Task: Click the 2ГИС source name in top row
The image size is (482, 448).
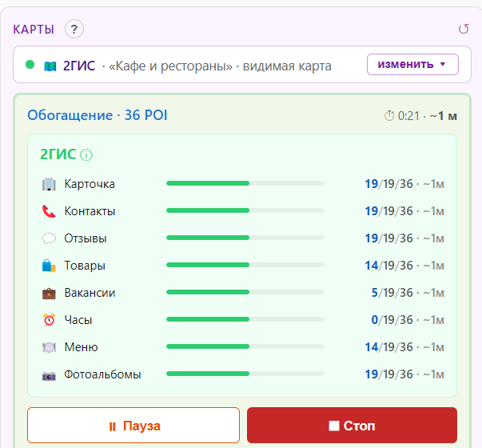Action: [79, 66]
